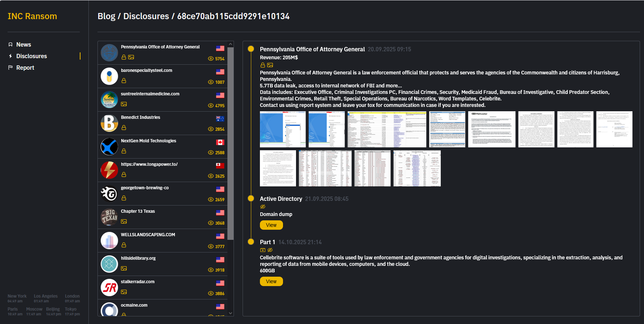Click the INC Ransom site title

click(32, 16)
